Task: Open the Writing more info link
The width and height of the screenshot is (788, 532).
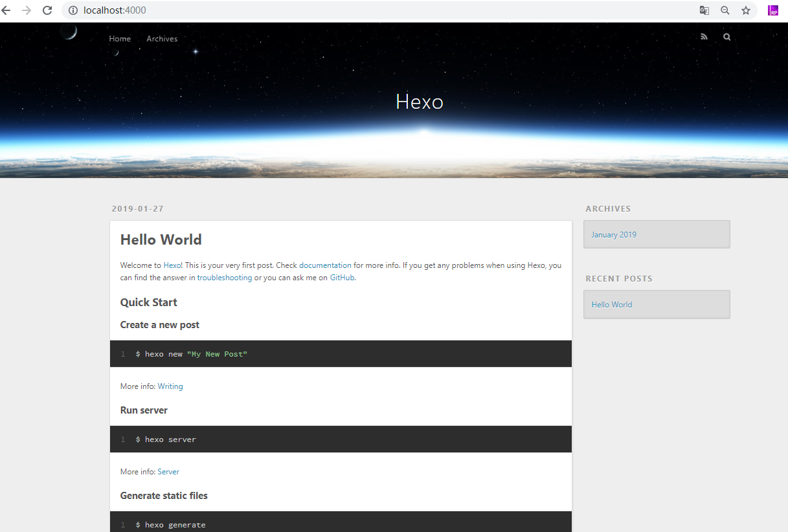Action: [x=170, y=386]
